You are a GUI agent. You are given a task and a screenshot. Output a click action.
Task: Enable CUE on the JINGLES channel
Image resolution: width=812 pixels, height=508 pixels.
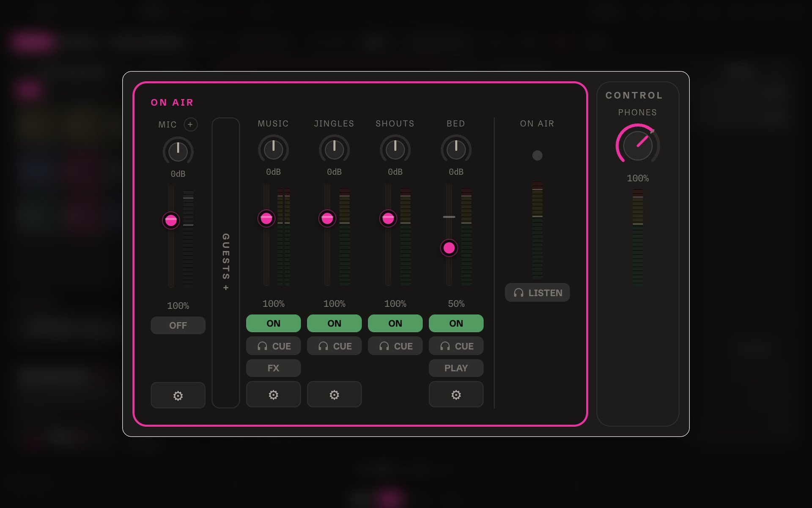point(334,346)
